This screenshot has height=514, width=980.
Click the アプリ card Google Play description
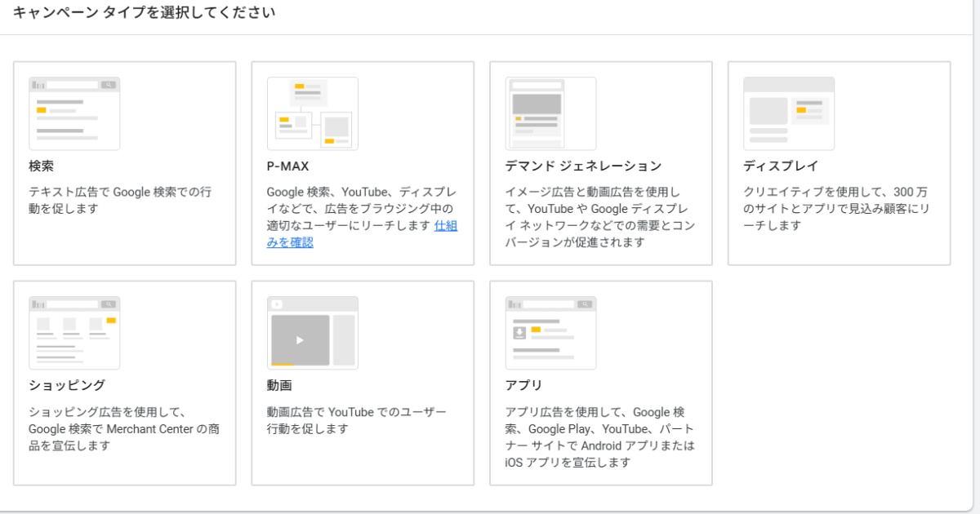coord(599,437)
